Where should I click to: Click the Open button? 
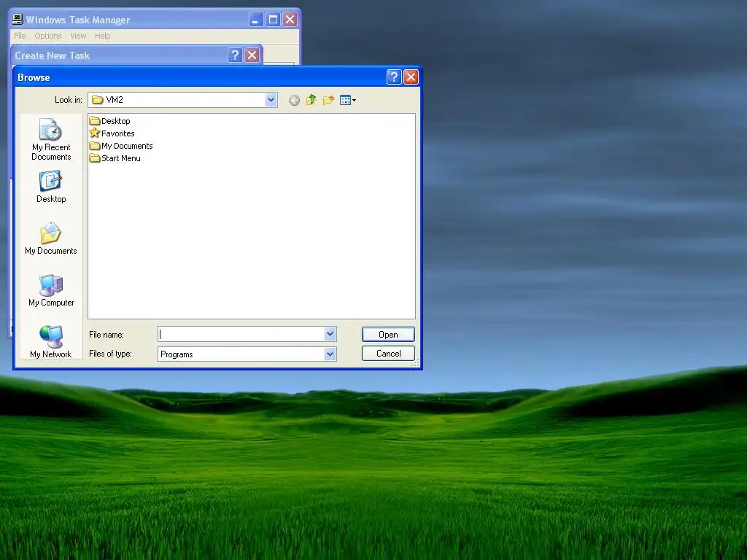(x=388, y=334)
